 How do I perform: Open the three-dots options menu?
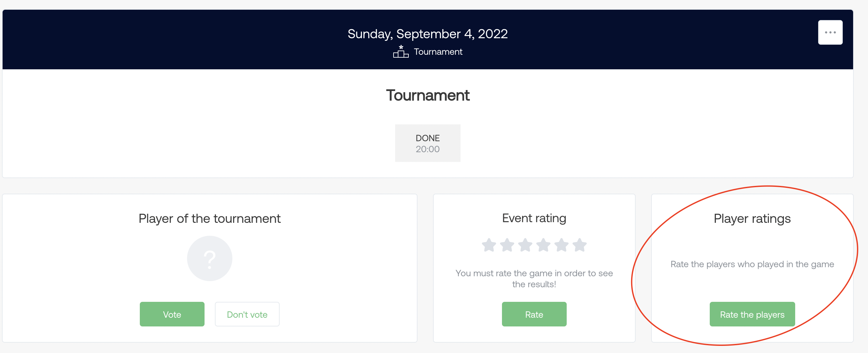pyautogui.click(x=830, y=32)
